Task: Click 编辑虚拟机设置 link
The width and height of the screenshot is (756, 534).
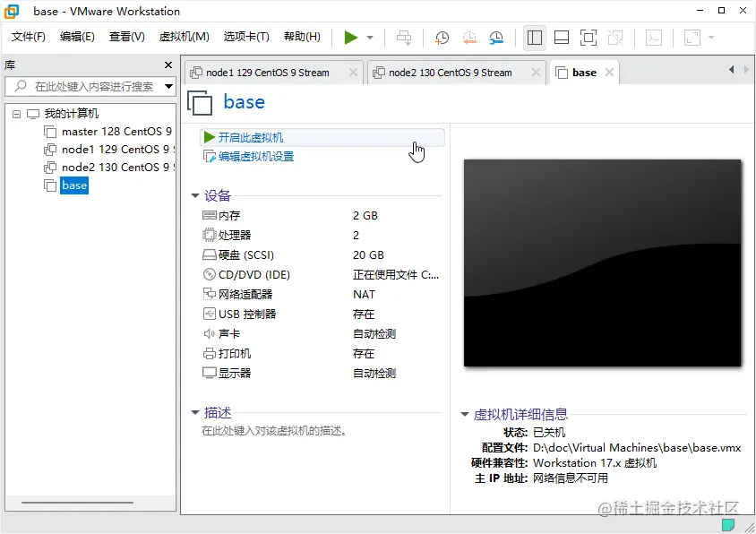Action: (256, 157)
